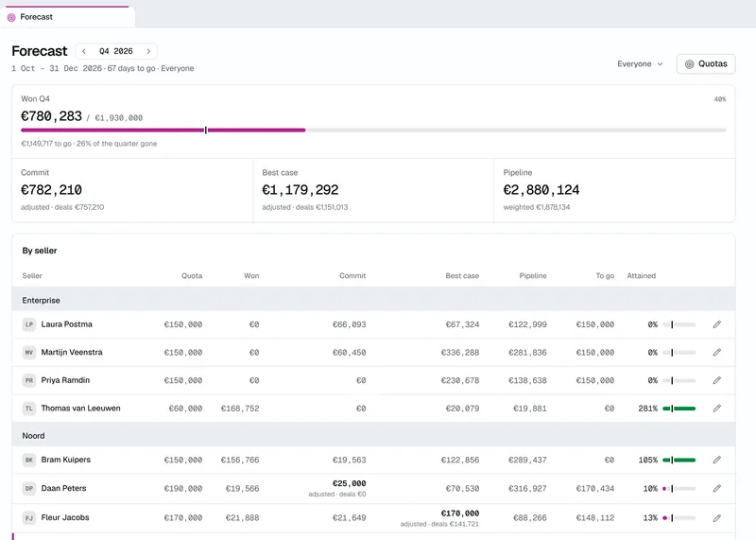The height and width of the screenshot is (540, 756).
Task: Click Daan Peters' 10% attainment bar
Action: pos(679,489)
